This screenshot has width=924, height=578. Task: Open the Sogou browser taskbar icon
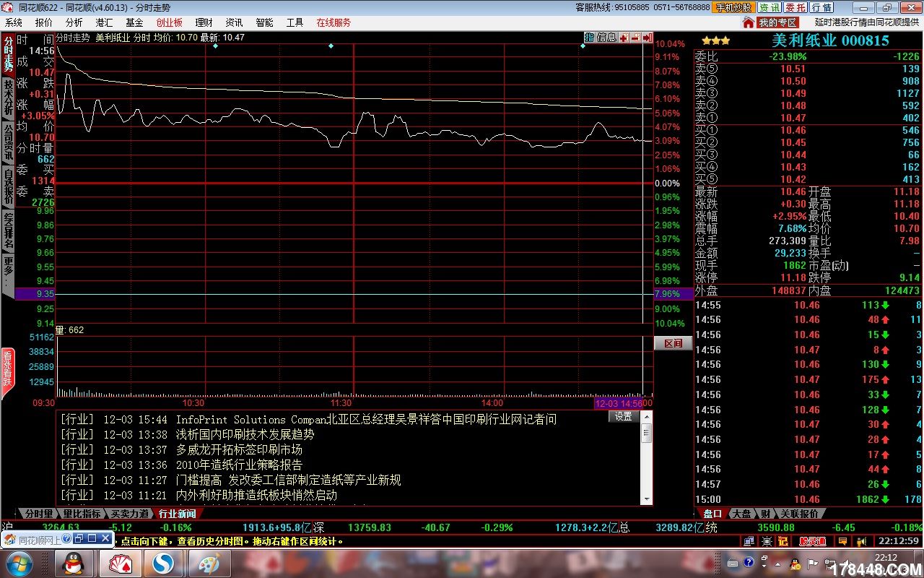point(163,564)
